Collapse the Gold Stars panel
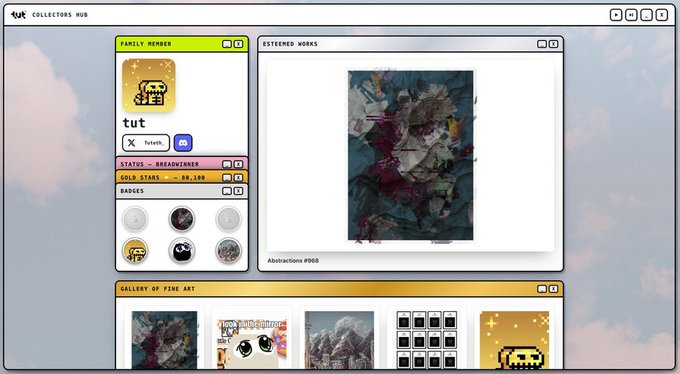The image size is (680, 374). (227, 177)
